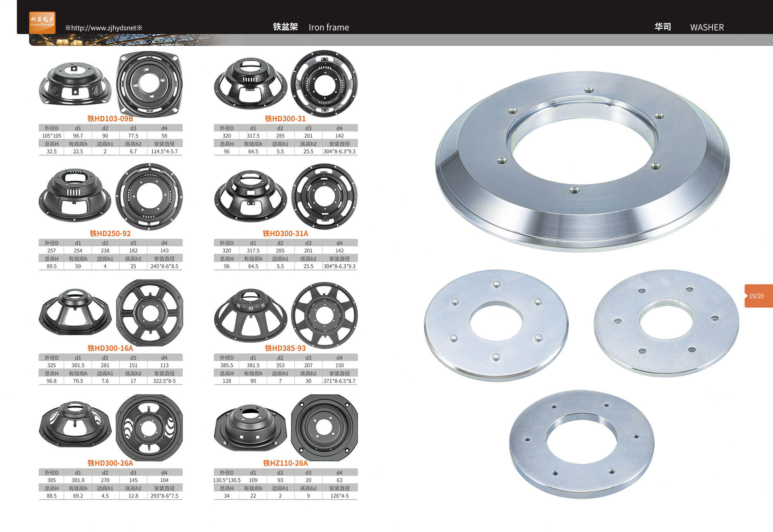Click the 385.5 outer diameter cell
The width and height of the screenshot is (773, 532).
226,365
